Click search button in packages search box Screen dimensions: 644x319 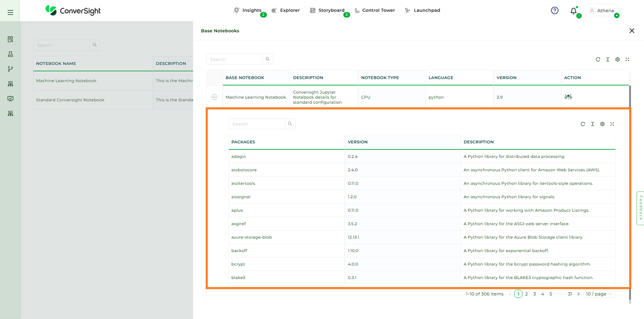[290, 124]
